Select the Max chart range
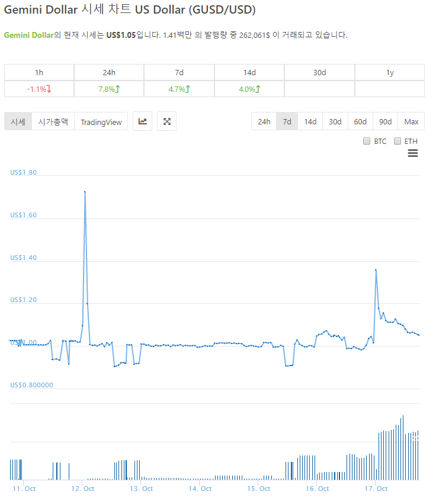The height and width of the screenshot is (504, 436). click(411, 121)
